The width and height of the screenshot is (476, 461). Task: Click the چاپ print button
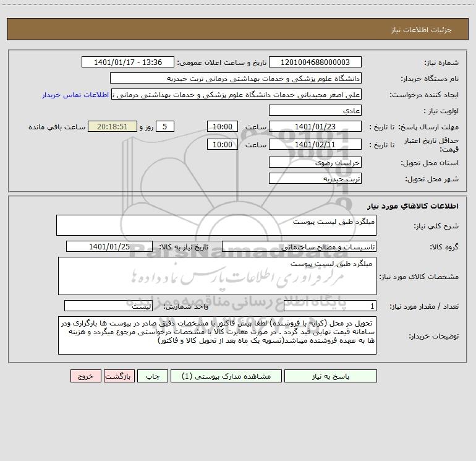coord(153,376)
